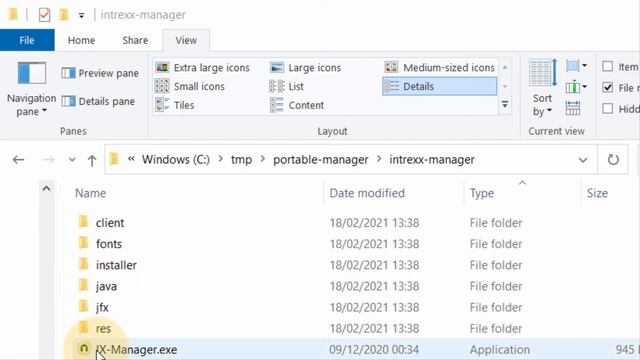
Task: Choose Extra large icons layout
Action: pyautogui.click(x=202, y=67)
